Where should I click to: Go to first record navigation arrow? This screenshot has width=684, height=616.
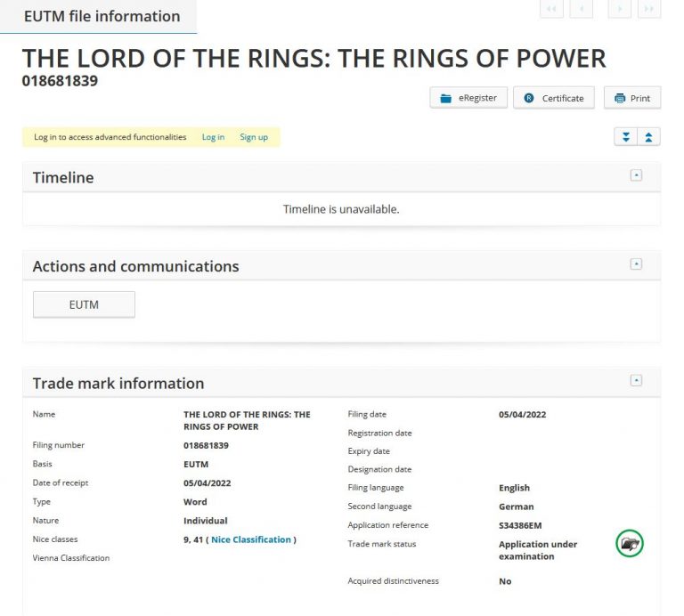(x=551, y=8)
